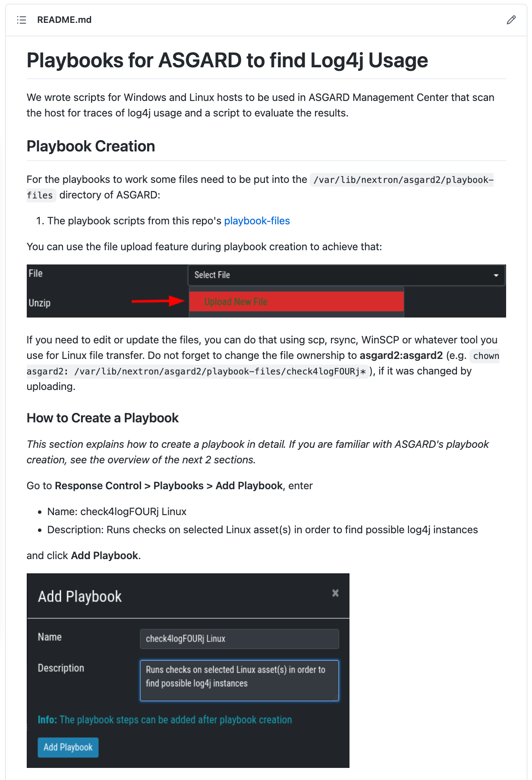532x780 pixels.
Task: Open the README outline list icon
Action: point(22,20)
